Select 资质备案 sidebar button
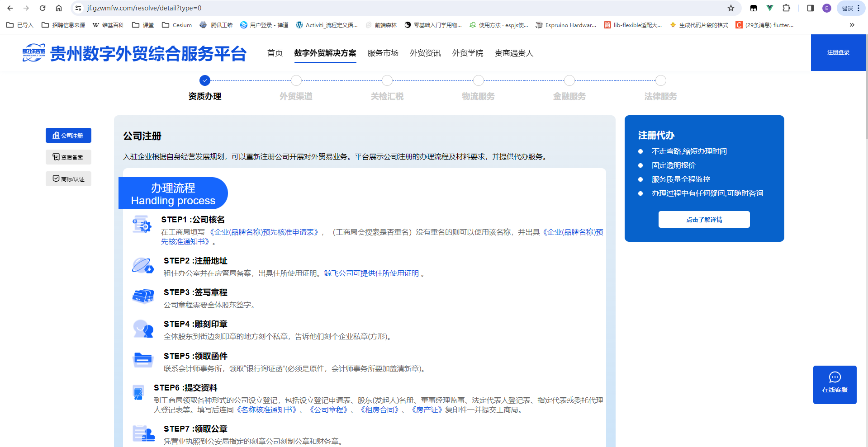 point(68,157)
